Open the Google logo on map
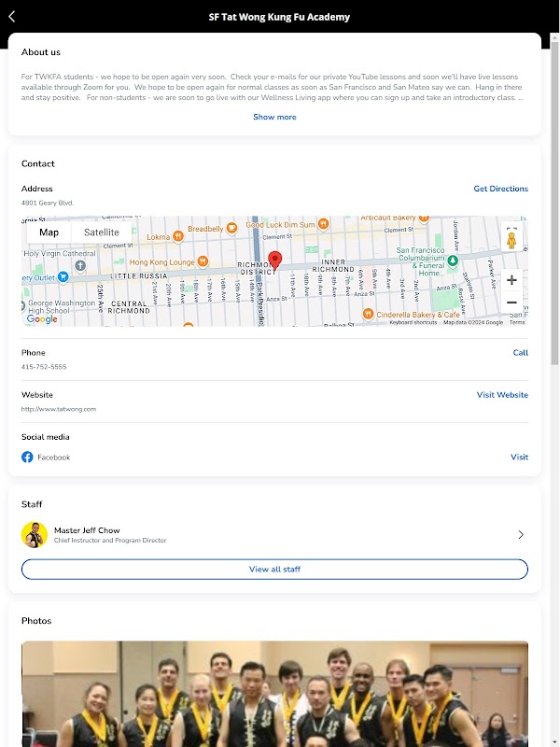Screen dimensions: 560x747 pyautogui.click(x=42, y=318)
